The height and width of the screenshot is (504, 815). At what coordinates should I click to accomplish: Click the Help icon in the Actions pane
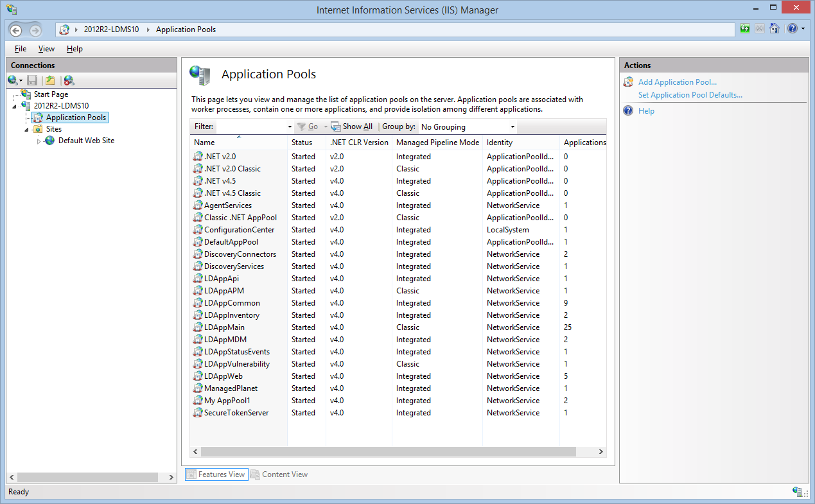(x=627, y=110)
